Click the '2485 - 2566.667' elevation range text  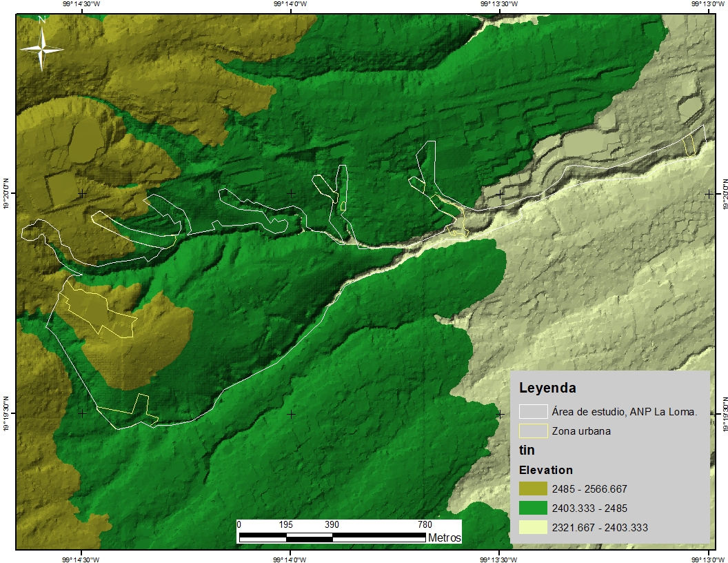[589, 489]
